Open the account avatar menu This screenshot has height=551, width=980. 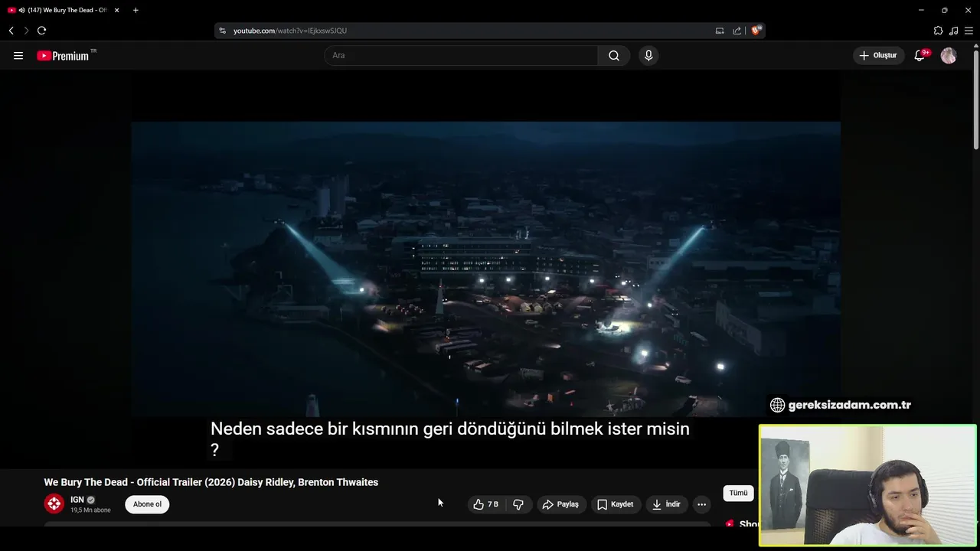949,56
